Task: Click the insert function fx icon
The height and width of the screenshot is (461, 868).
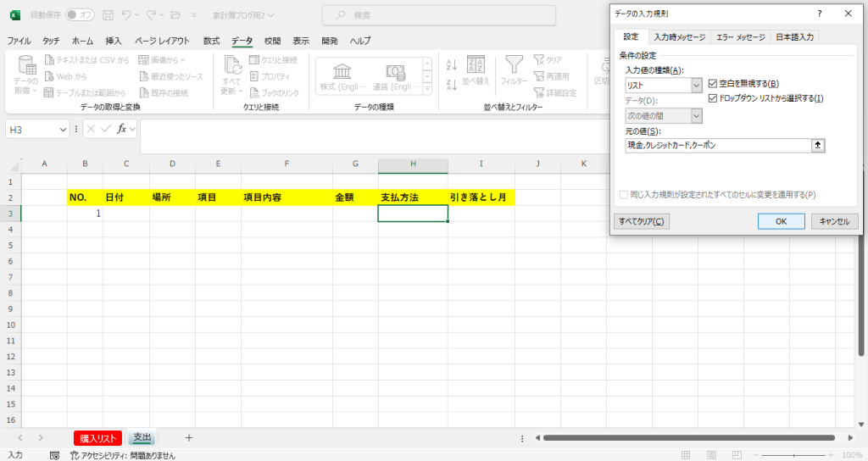Action: [123, 129]
